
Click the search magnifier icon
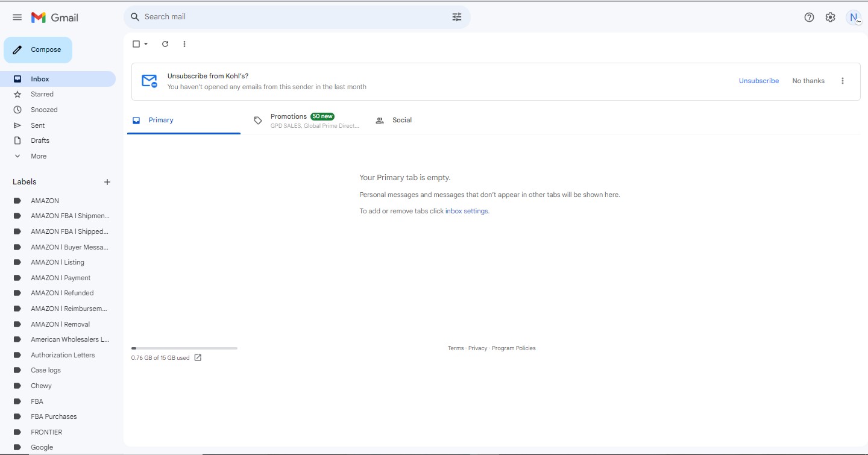(135, 17)
